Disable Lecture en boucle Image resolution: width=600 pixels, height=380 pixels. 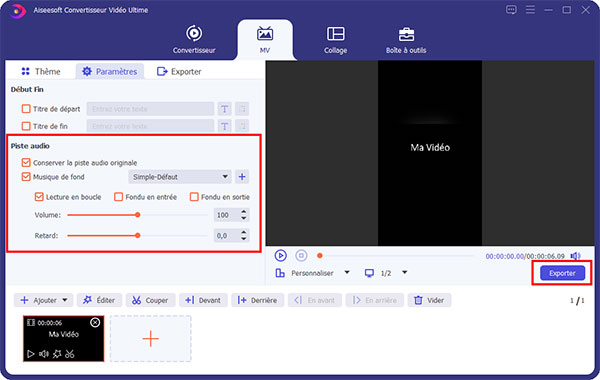pos(39,197)
